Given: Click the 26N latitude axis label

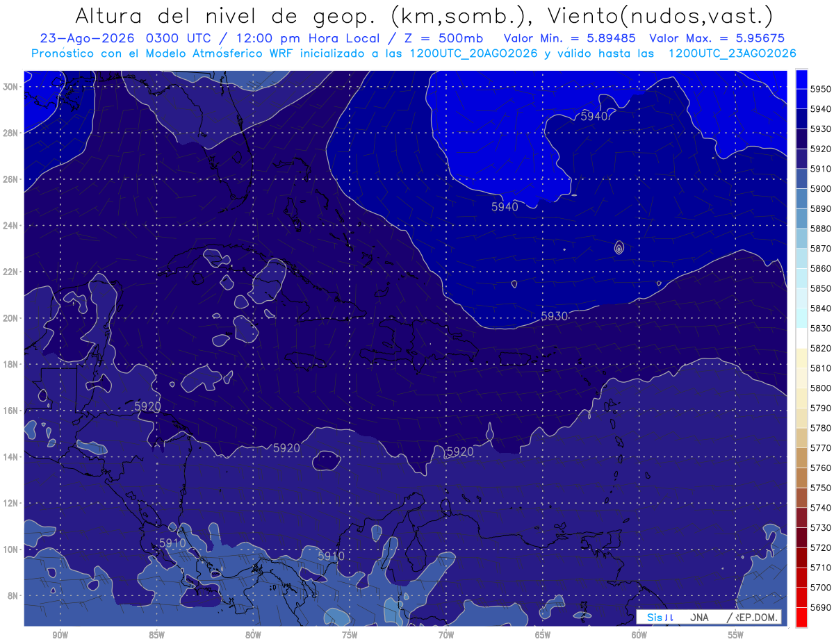Looking at the screenshot, I should (10, 179).
